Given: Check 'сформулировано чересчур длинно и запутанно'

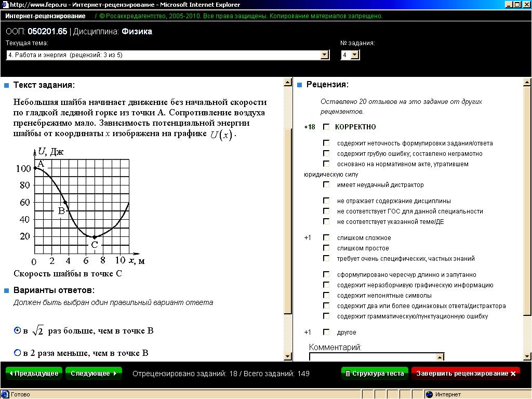Looking at the screenshot, I should pos(326,275).
